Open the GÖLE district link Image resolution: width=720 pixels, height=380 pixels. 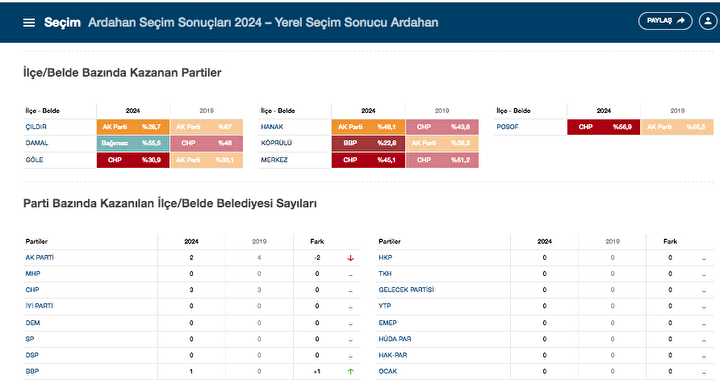pos(34,160)
